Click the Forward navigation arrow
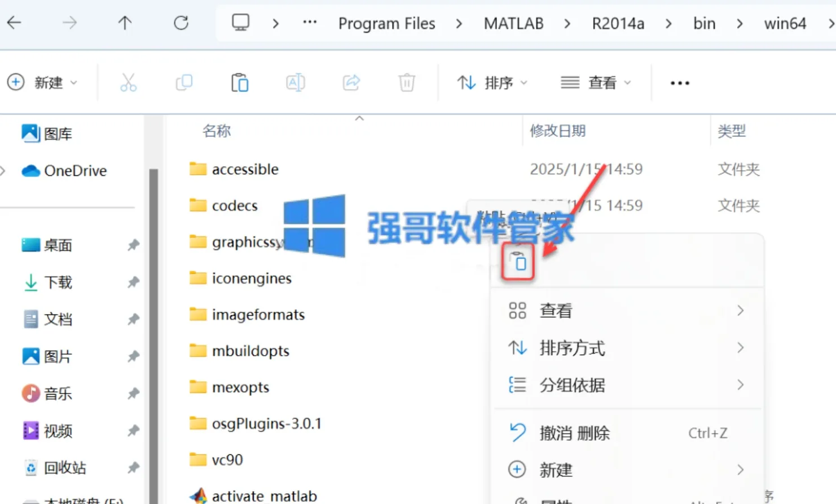This screenshot has height=504, width=836. pos(69,23)
